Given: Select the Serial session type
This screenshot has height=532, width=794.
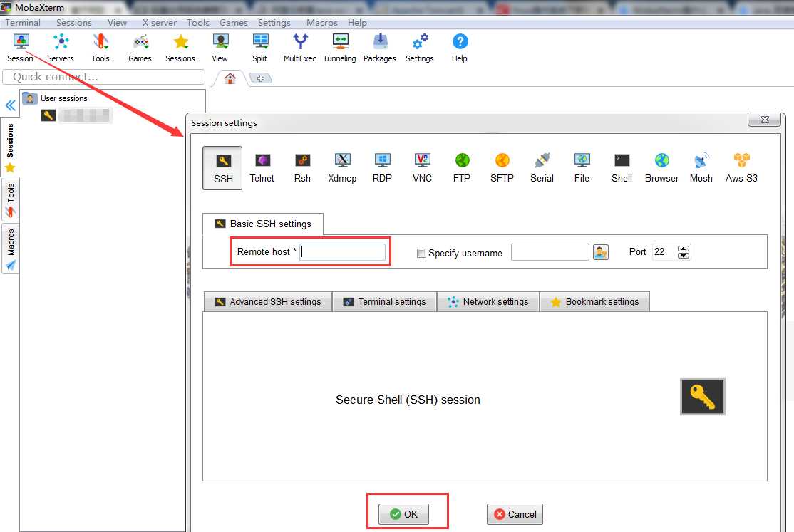Looking at the screenshot, I should [542, 168].
